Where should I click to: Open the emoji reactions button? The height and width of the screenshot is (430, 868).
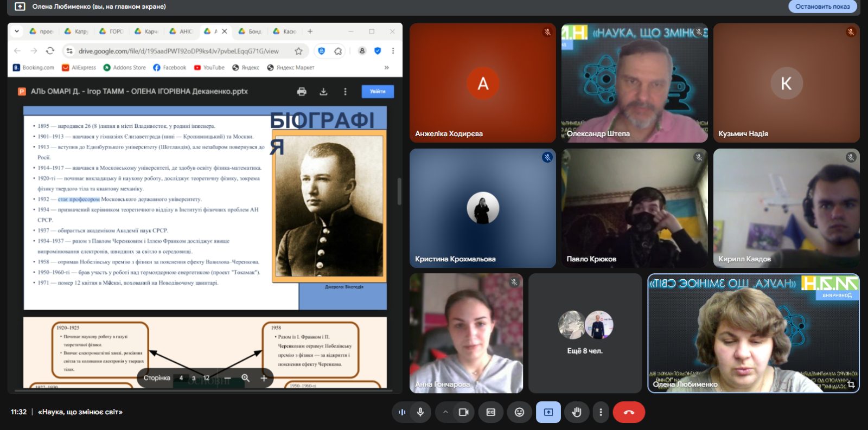(x=519, y=412)
